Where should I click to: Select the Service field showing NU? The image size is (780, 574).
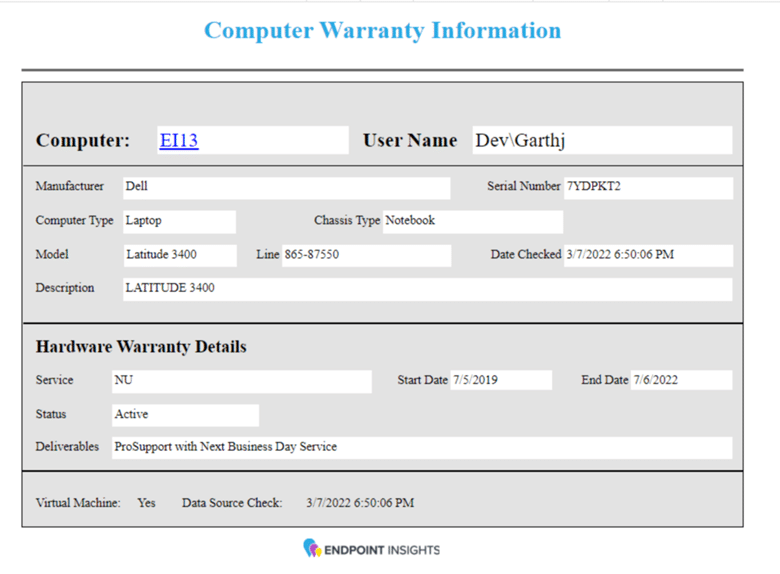(x=253, y=381)
